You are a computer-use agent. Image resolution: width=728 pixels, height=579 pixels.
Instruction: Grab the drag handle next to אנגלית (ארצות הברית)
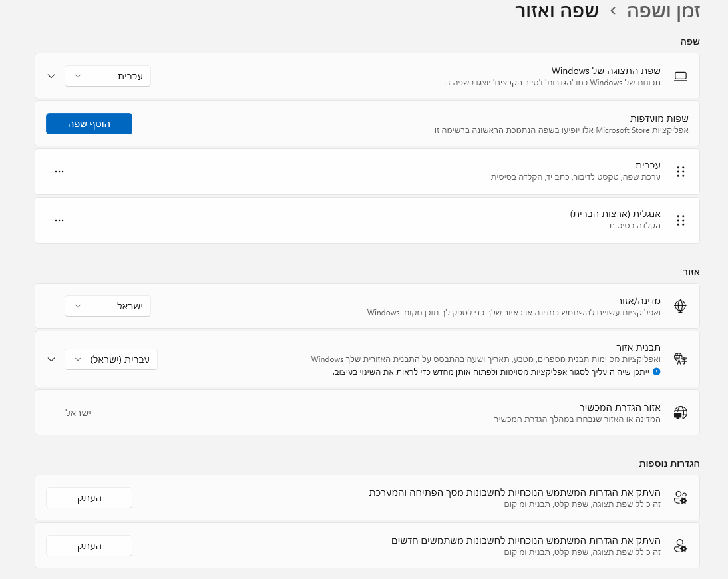(680, 220)
